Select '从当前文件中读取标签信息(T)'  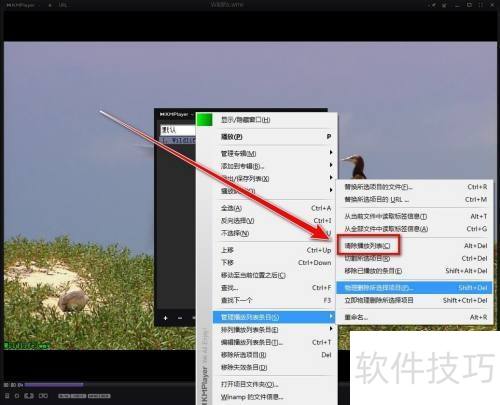[415, 216]
